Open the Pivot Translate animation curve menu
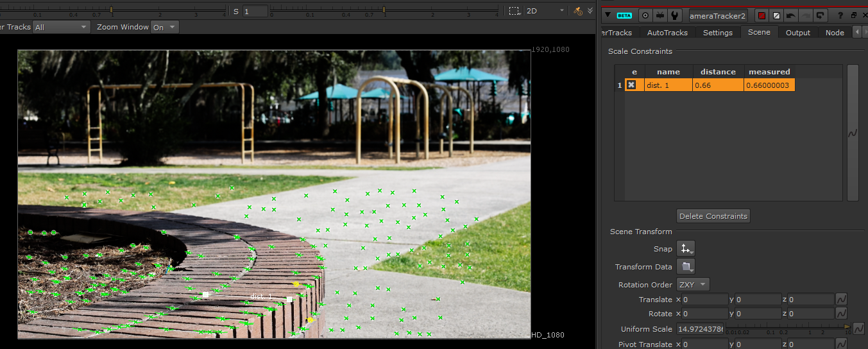Viewport: 868px width, 349px height. [x=841, y=345]
